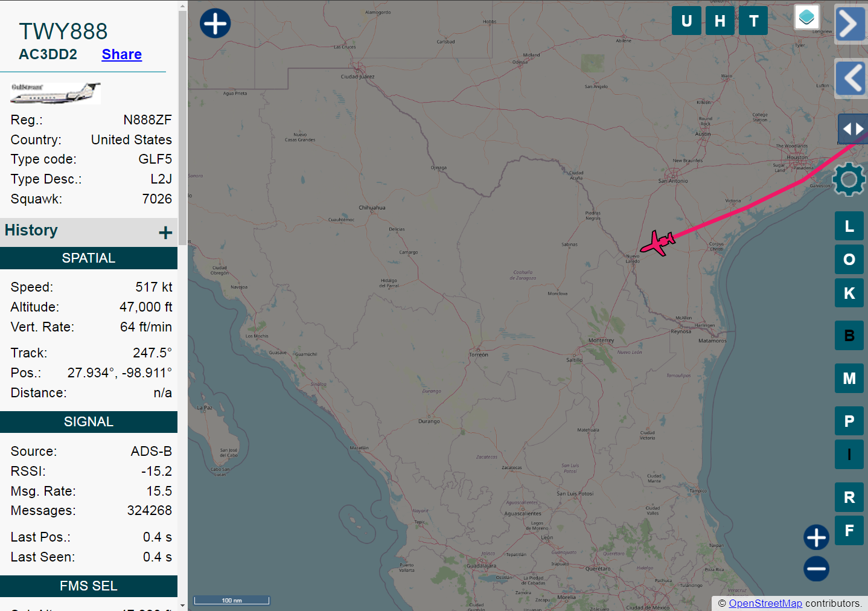The width and height of the screenshot is (868, 611).
Task: Click country value United States
Action: [132, 140]
